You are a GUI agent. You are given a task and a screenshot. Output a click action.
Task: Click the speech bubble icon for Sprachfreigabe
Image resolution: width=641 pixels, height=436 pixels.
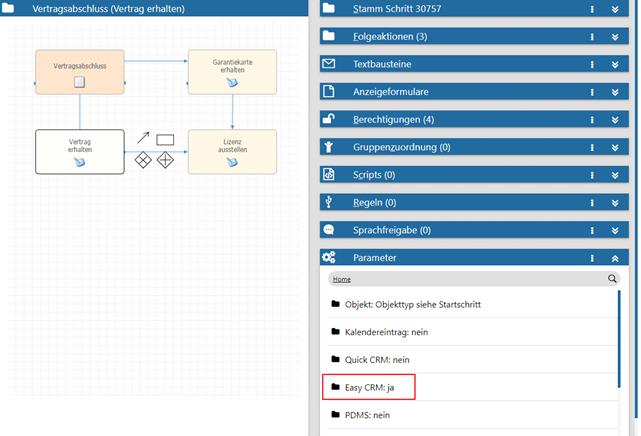click(x=328, y=230)
